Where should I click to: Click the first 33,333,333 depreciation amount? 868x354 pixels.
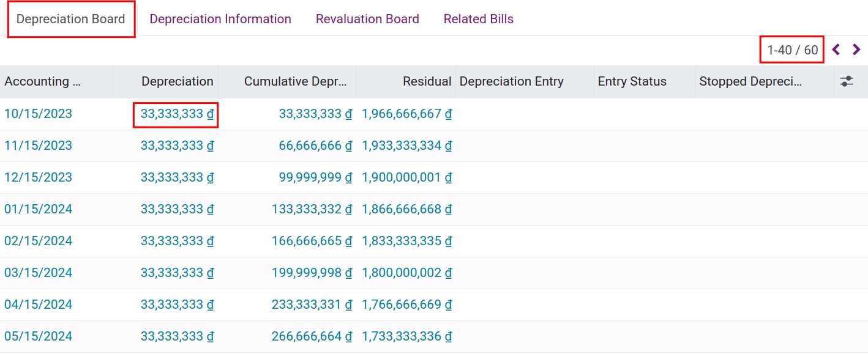point(176,114)
